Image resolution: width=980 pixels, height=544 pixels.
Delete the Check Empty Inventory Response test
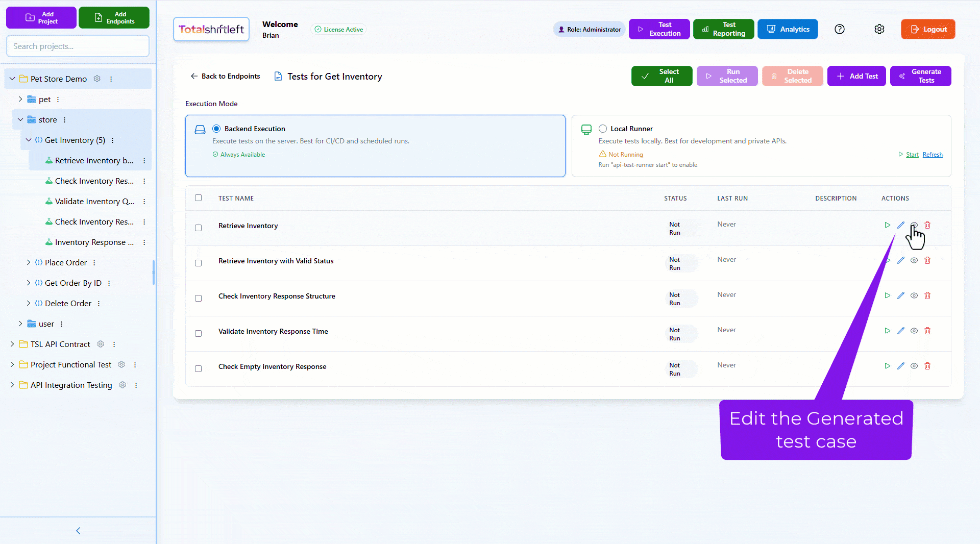(x=927, y=366)
